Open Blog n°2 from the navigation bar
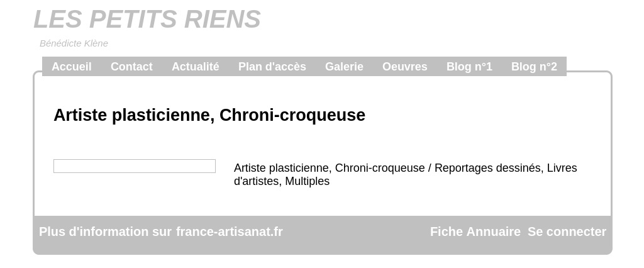Viewport: 644px width, 268px height. tap(534, 67)
